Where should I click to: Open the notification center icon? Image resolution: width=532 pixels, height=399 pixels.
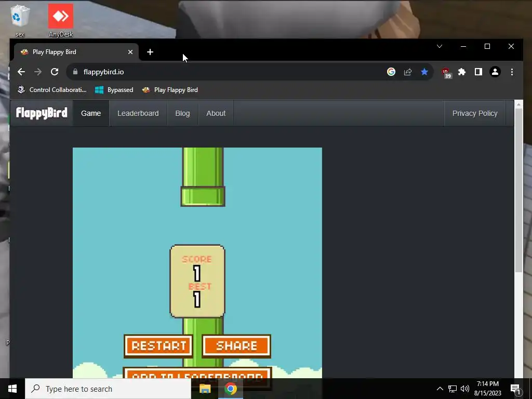click(x=515, y=389)
